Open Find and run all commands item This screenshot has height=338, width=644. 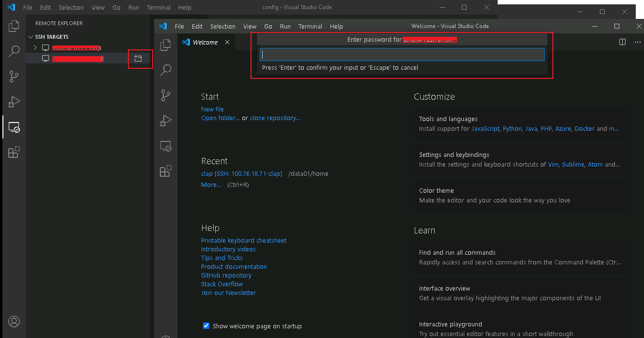[519, 258]
